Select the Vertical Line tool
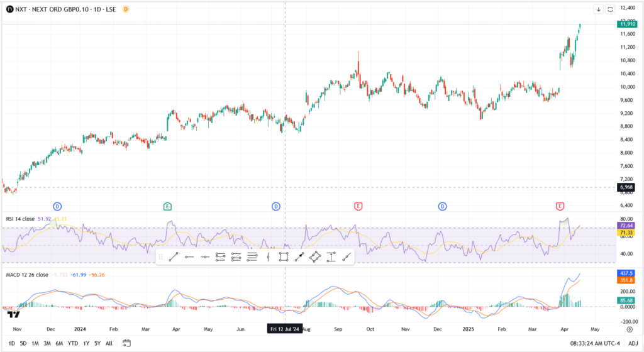The image size is (644, 352). point(268,256)
